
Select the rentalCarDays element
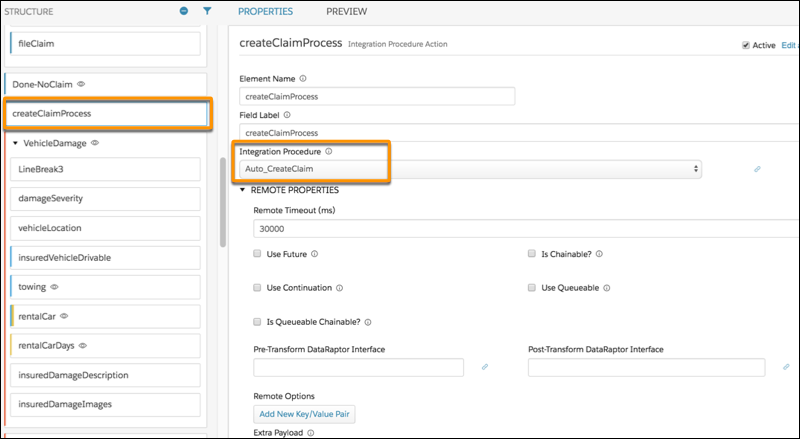pos(105,346)
